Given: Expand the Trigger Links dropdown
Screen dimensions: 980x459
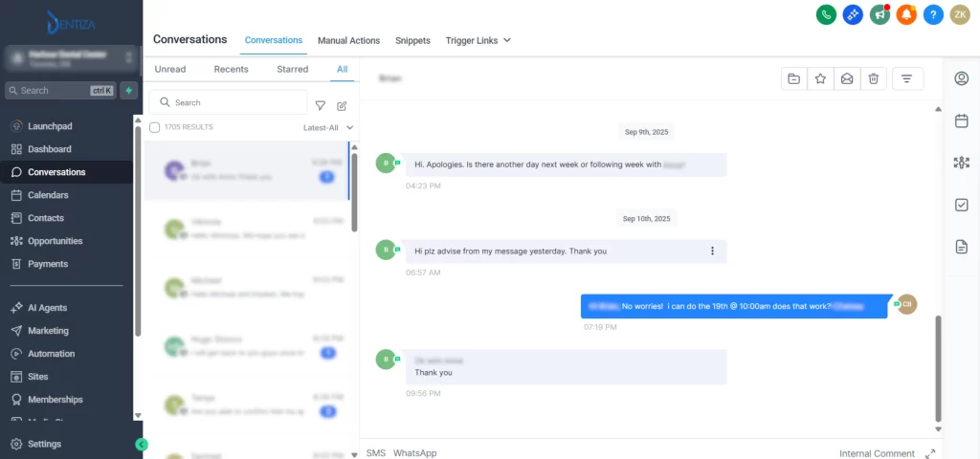Looking at the screenshot, I should coord(478,40).
